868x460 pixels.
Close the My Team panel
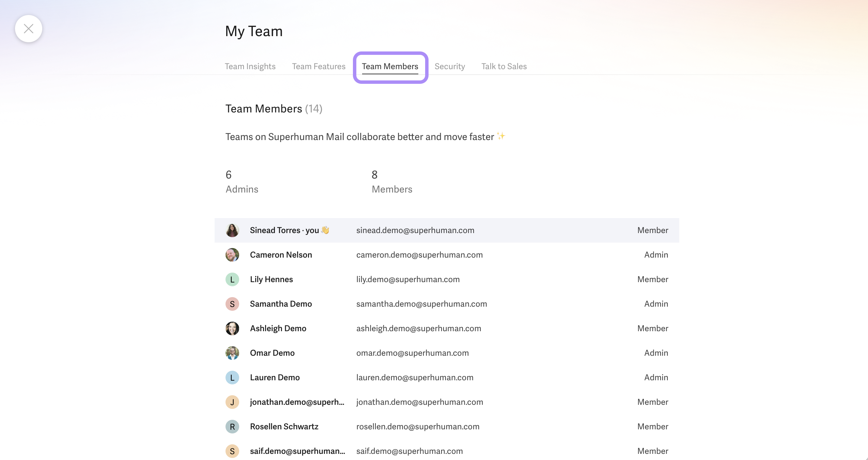click(x=29, y=29)
